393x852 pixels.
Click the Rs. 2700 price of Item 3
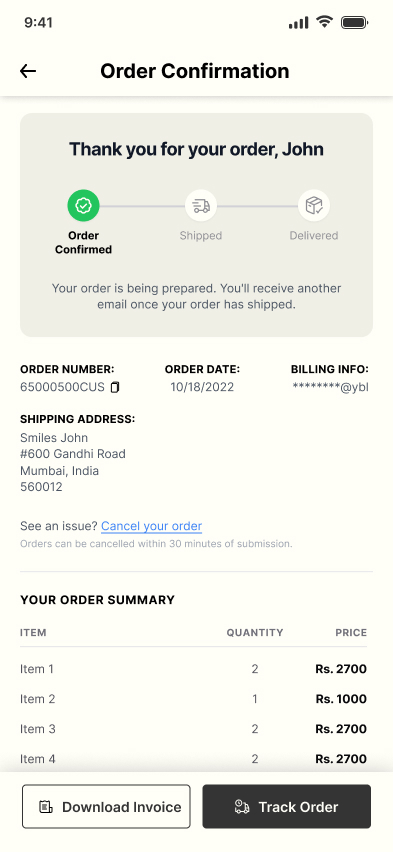click(341, 729)
